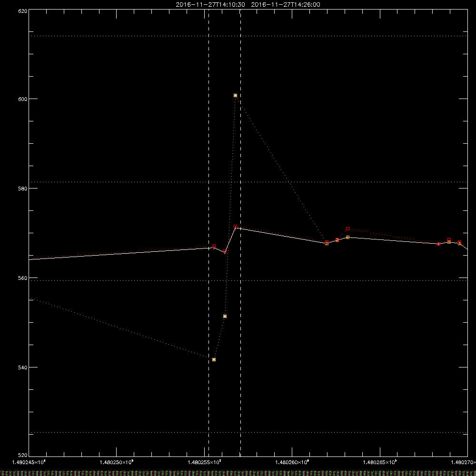Pick the orange data marker near 551
The width and height of the screenshot is (476, 476).
(225, 317)
